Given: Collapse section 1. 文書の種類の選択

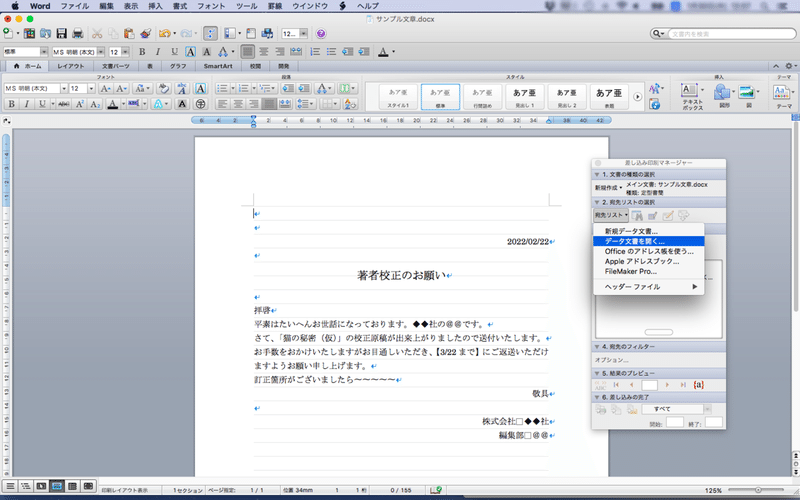Looking at the screenshot, I should 597,174.
